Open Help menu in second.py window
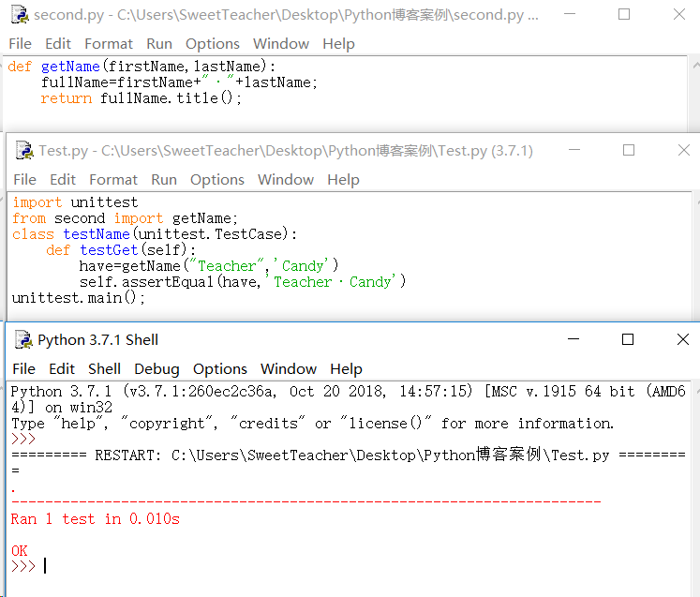Image resolution: width=700 pixels, height=597 pixels. tap(338, 44)
